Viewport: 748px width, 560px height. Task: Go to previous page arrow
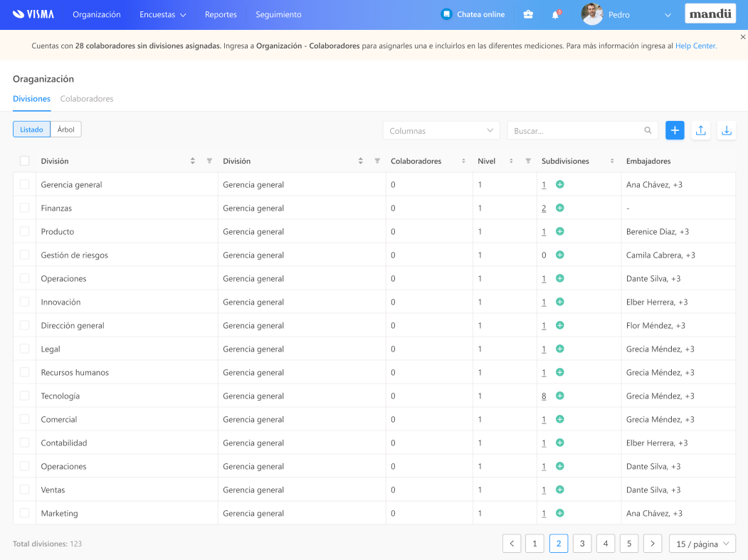point(512,544)
